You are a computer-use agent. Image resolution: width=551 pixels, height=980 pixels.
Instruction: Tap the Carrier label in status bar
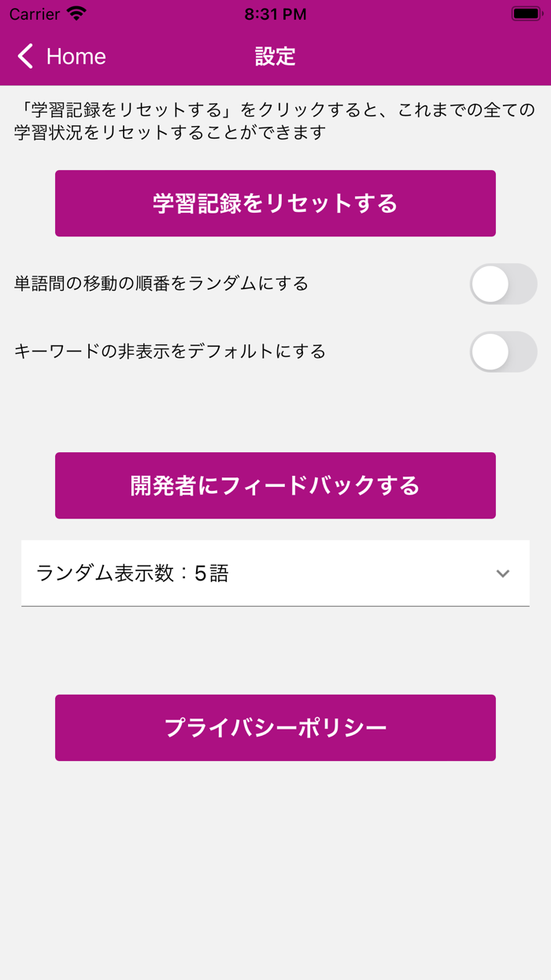tap(35, 13)
